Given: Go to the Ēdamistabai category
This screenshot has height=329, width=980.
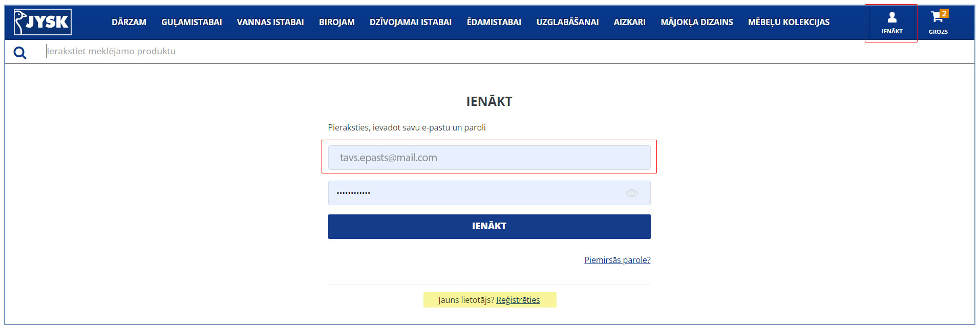Looking at the screenshot, I should click(494, 22).
